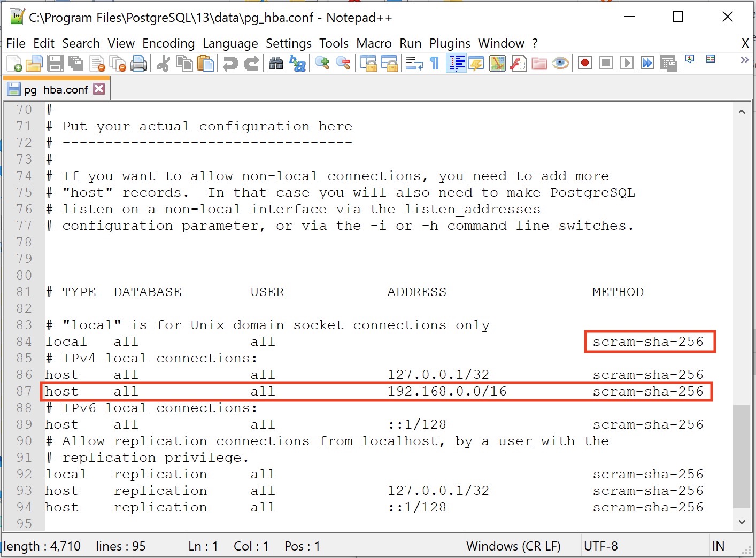The image size is (756, 558).
Task: Toggle word wrap
Action: pos(413,63)
